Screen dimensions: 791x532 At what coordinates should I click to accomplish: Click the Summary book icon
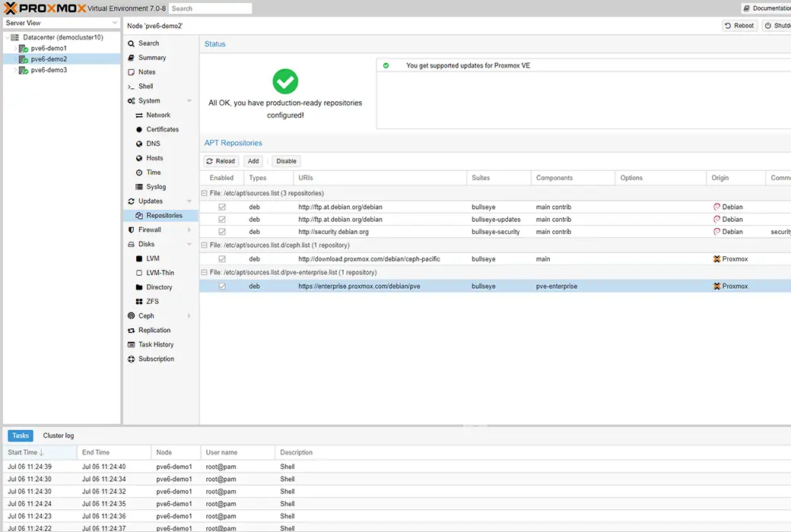(131, 58)
